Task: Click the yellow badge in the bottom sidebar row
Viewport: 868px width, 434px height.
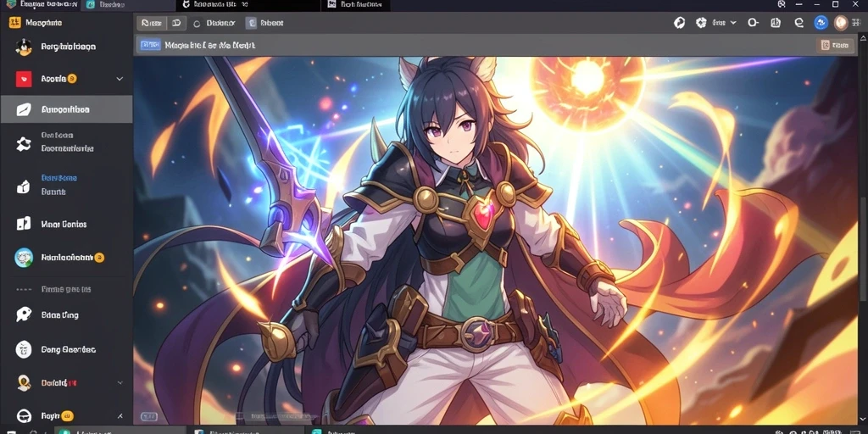Action: 67,415
